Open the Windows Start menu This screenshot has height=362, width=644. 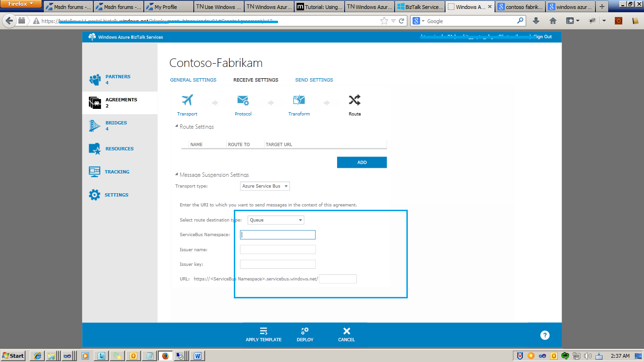pos(13,356)
